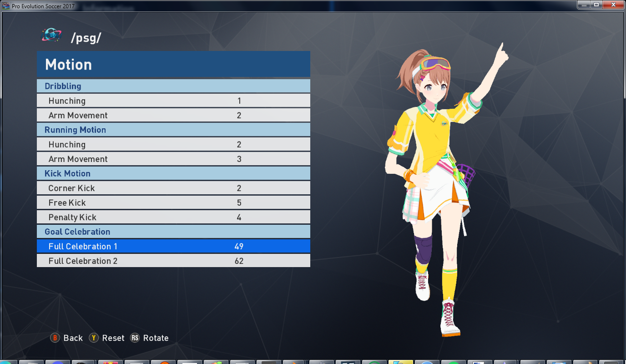Select the Kick Motion section header
Image resolution: width=626 pixels, height=364 pixels.
(173, 173)
